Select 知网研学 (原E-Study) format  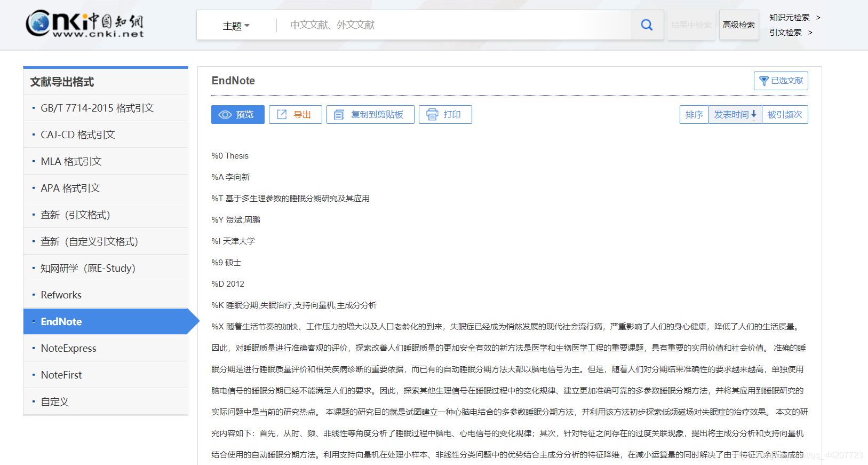coord(106,268)
